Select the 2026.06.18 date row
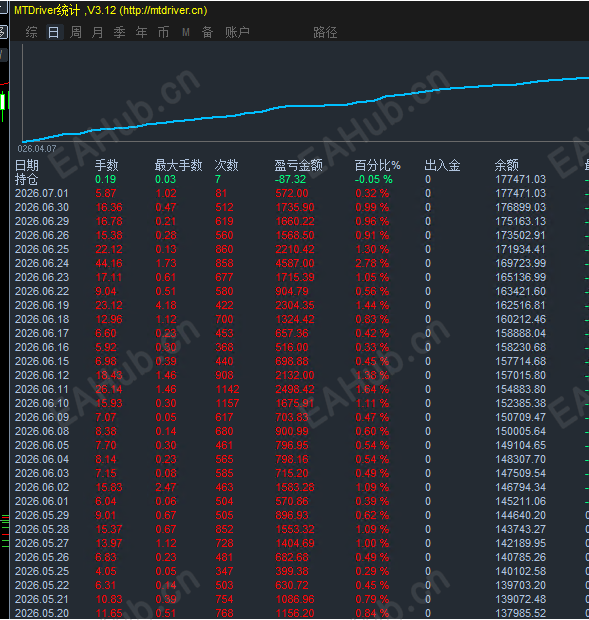The height and width of the screenshot is (620, 589). coord(42,319)
